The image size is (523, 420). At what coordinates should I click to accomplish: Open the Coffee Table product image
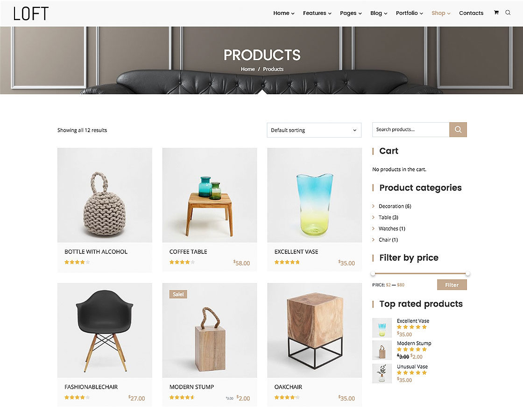click(210, 196)
